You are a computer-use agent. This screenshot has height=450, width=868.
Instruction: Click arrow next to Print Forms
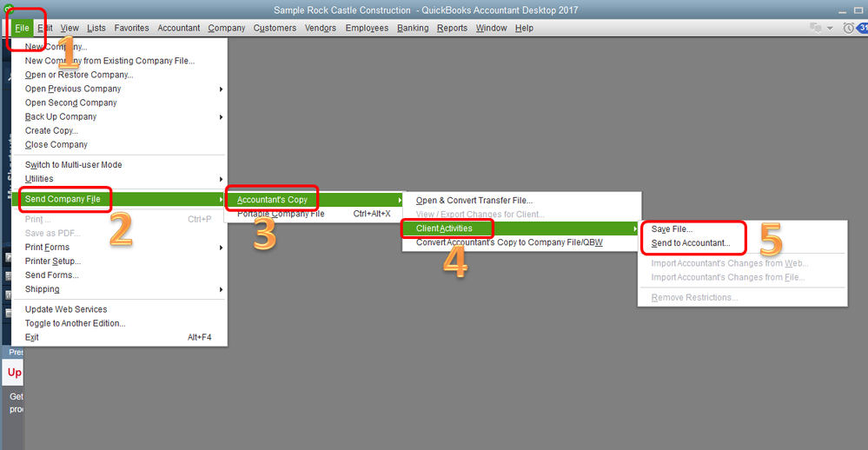click(221, 248)
